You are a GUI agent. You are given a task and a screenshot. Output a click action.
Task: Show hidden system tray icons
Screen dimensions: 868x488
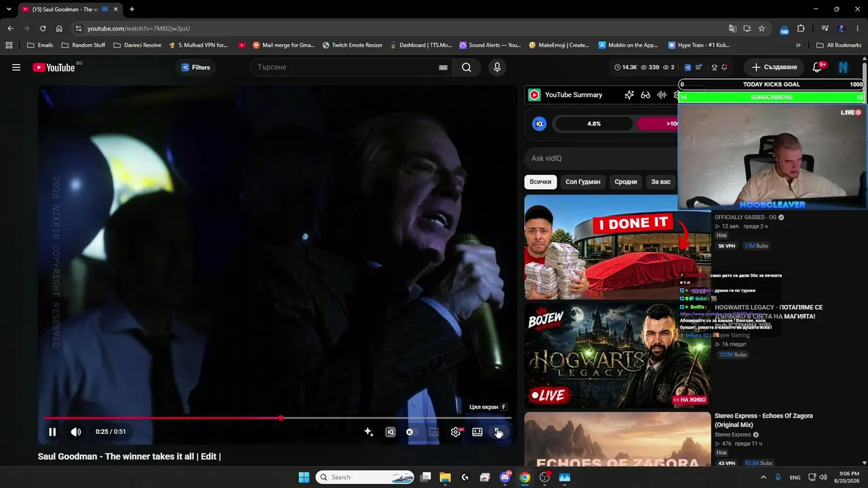pos(764,477)
